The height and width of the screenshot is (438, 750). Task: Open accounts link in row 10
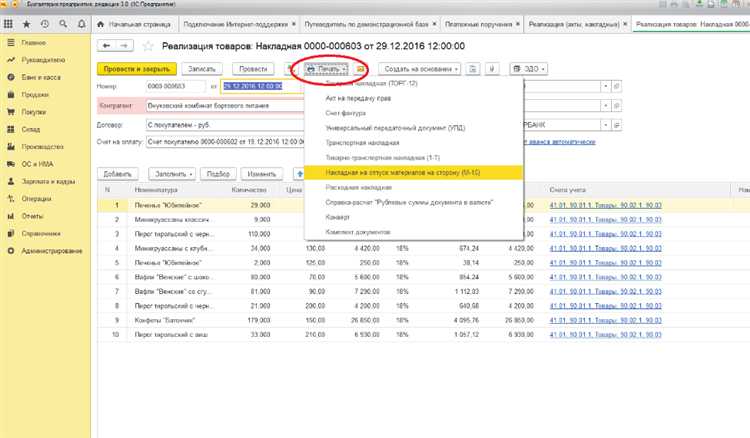tap(606, 335)
